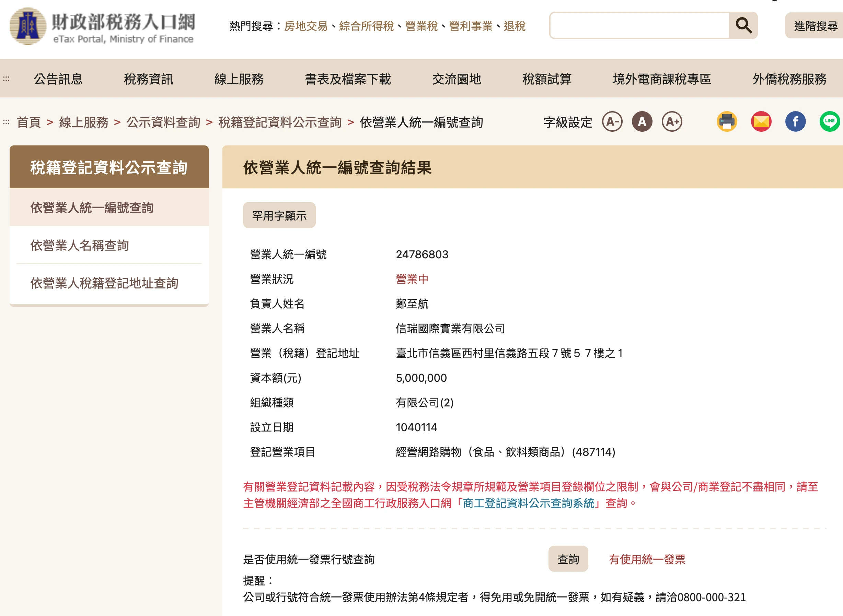843x616 pixels.
Task: Open the 境外電商課稅專區 menu
Action: 662,79
